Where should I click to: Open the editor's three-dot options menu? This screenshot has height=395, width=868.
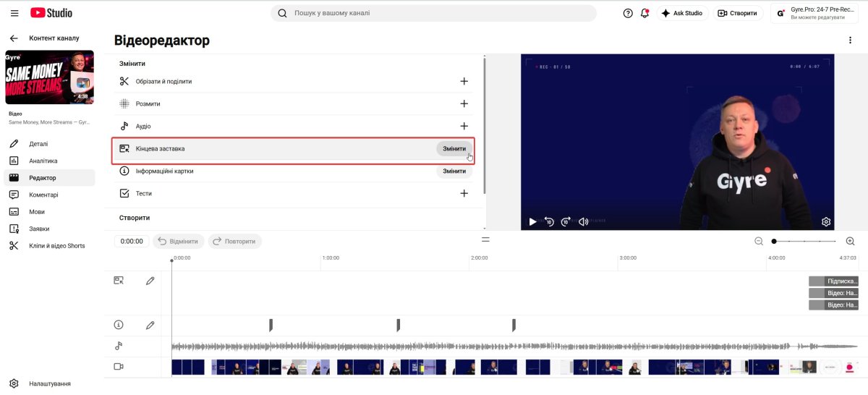point(850,41)
